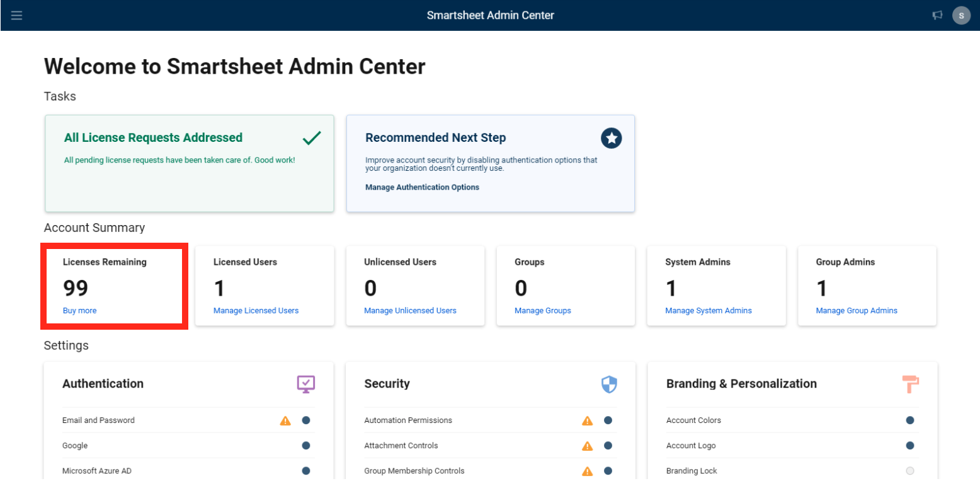Open Group Membership Controls setting
Image resolution: width=980 pixels, height=481 pixels.
pos(491,471)
